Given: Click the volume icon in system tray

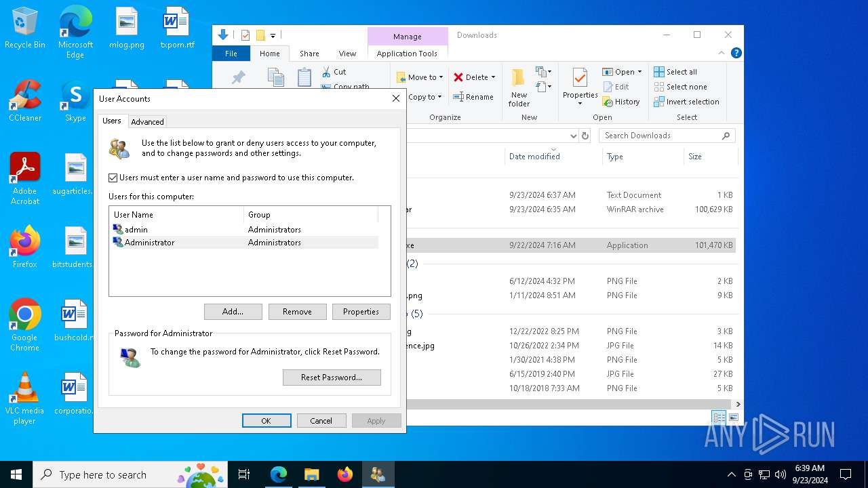Looking at the screenshot, I should tap(781, 474).
